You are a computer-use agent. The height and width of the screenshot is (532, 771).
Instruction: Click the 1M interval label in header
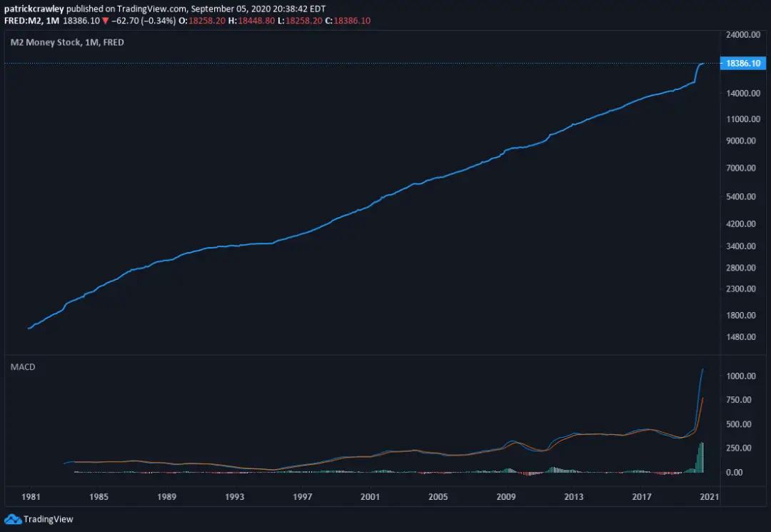click(53, 21)
